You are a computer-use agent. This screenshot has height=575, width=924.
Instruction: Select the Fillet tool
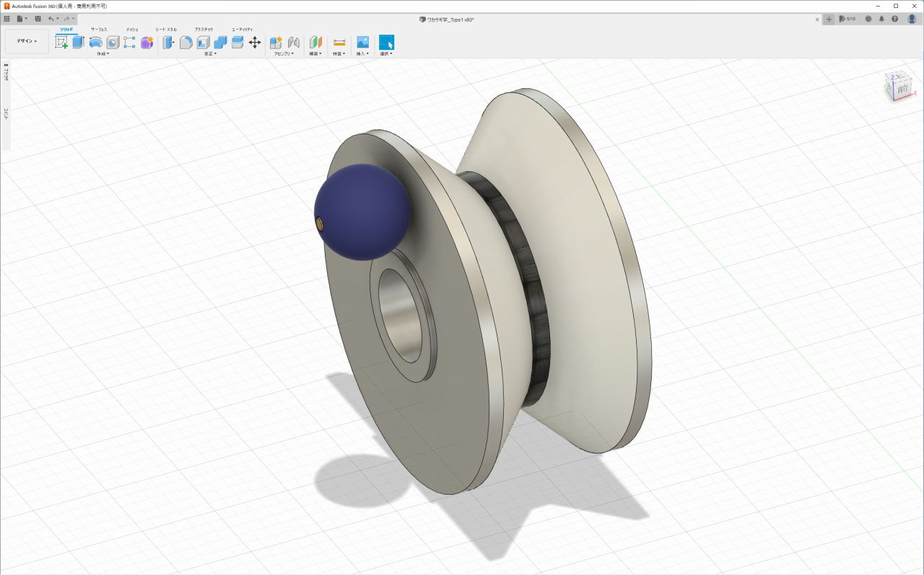pyautogui.click(x=186, y=43)
